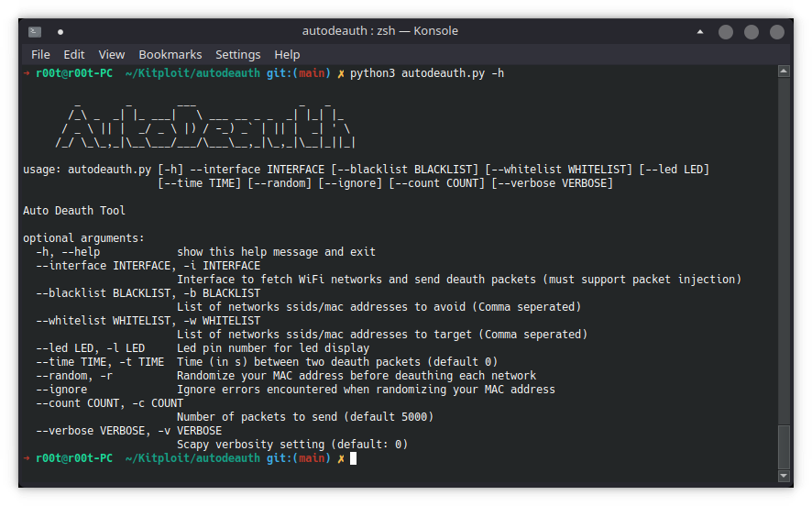This screenshot has width=812, height=506.
Task: Click the '--ignore' option text
Action: 61,390
